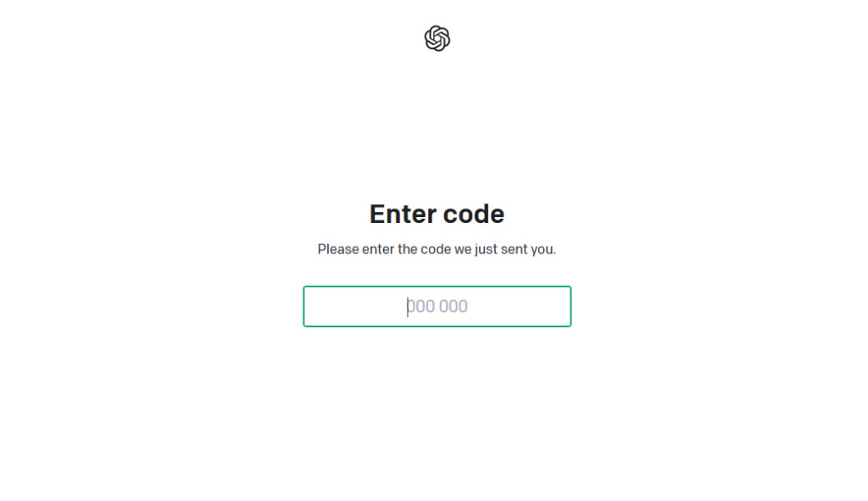Click the right empty area inside code field
868x501 pixels.
point(526,306)
